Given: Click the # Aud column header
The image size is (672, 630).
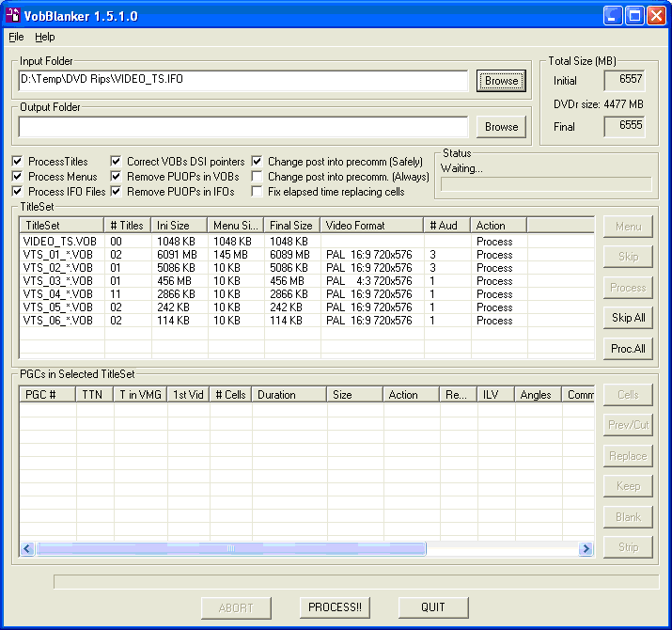Looking at the screenshot, I should [x=447, y=225].
